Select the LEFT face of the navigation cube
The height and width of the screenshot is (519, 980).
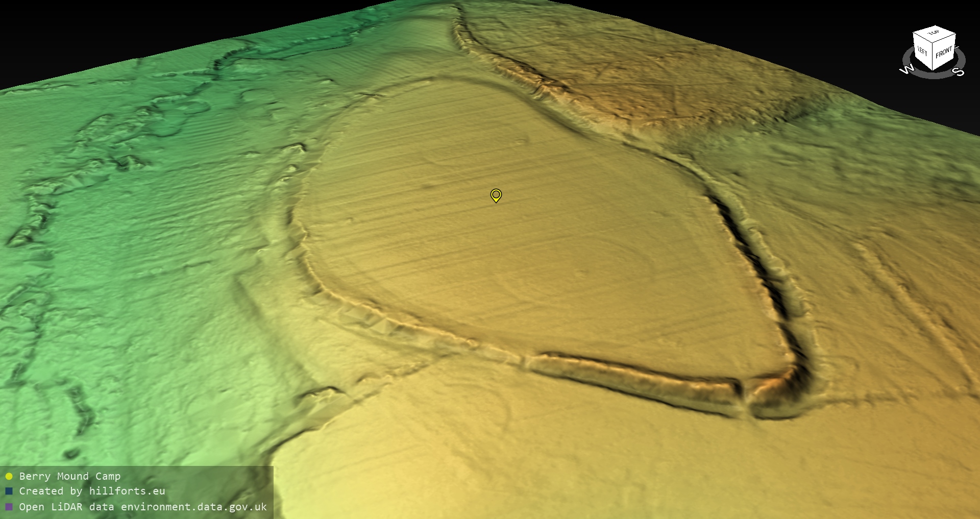[922, 52]
